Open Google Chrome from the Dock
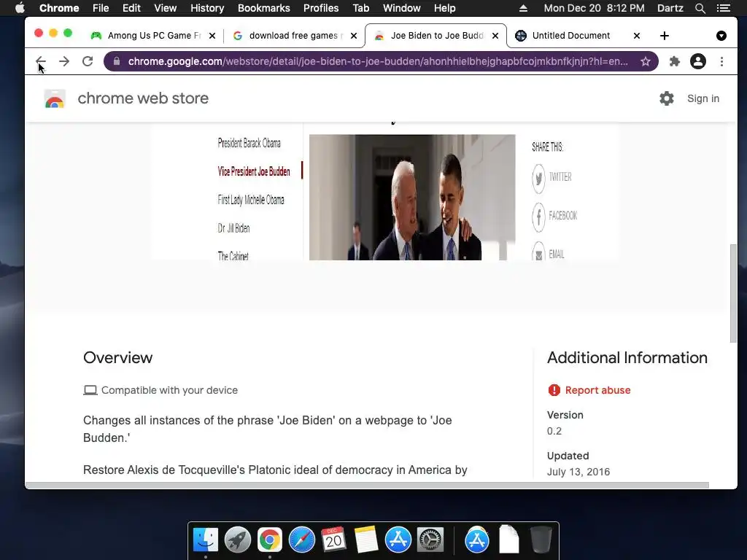Image resolution: width=747 pixels, height=560 pixels. point(270,540)
